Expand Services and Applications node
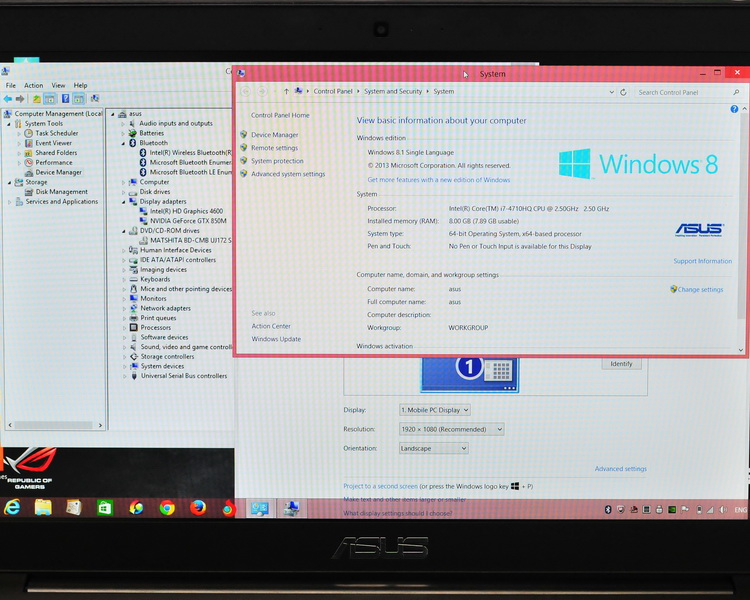 click(10, 202)
